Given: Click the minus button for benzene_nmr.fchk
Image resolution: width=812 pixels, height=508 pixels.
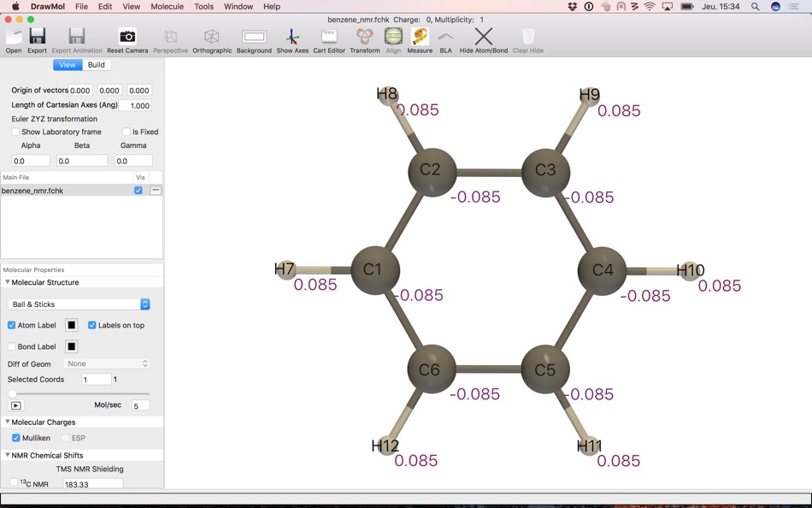Looking at the screenshot, I should pos(156,190).
